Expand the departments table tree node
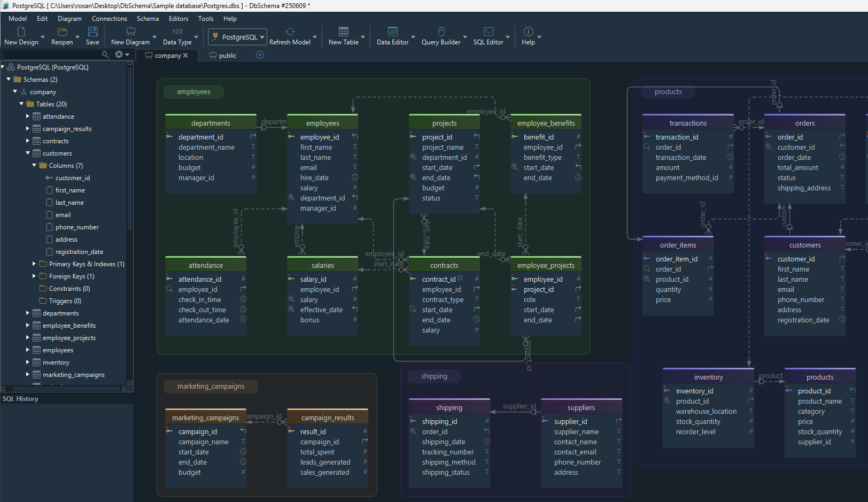 point(28,313)
